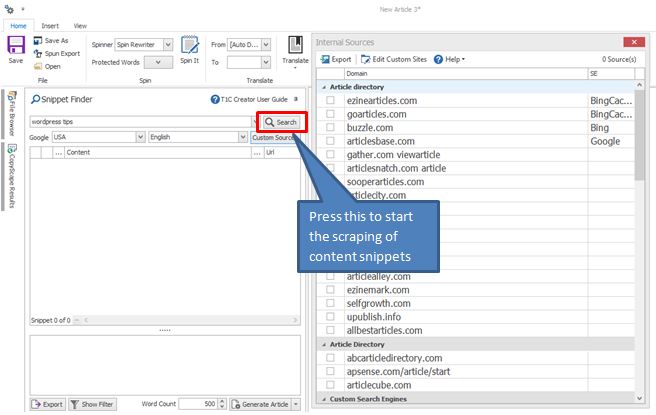The image size is (656, 415).
Task: Check gather.com viewarticle source
Action: [x=331, y=154]
